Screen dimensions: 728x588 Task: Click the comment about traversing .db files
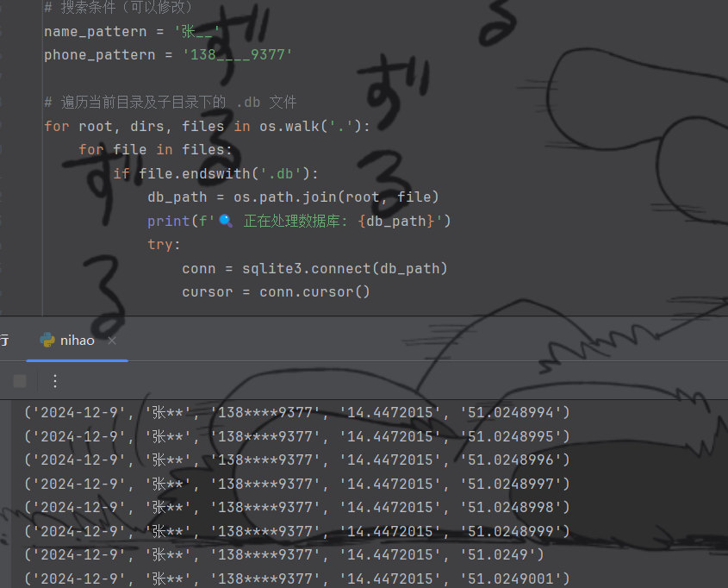coord(171,103)
